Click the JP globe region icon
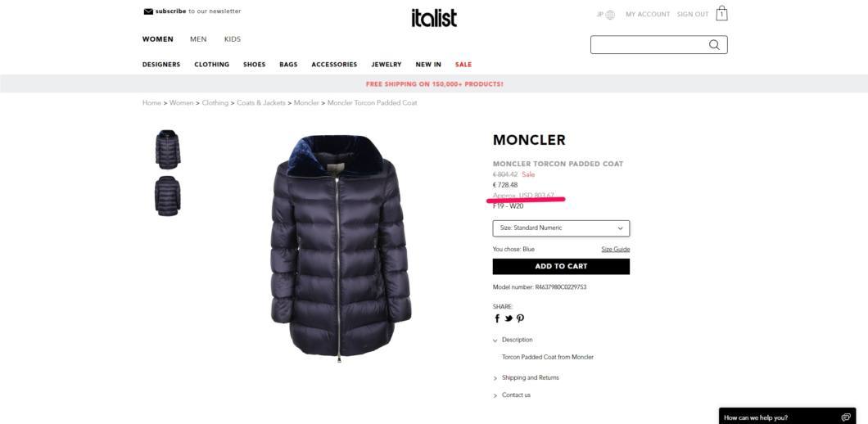868x424 pixels. [x=610, y=15]
